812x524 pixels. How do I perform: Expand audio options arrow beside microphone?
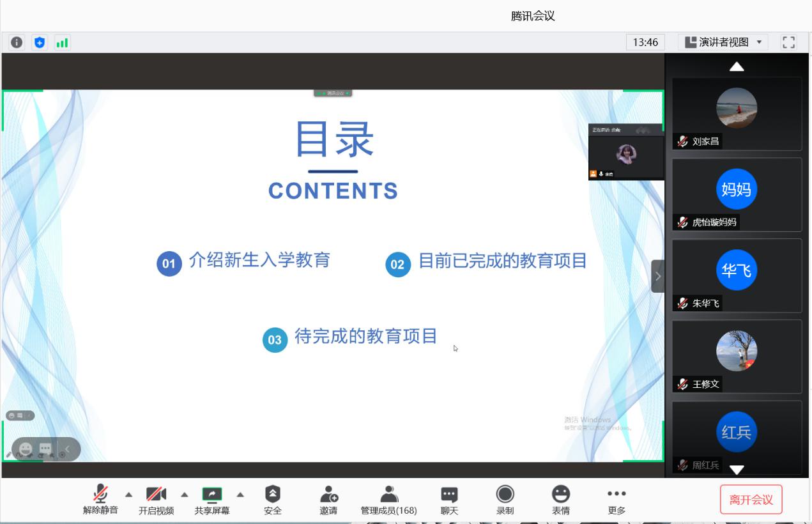(128, 495)
